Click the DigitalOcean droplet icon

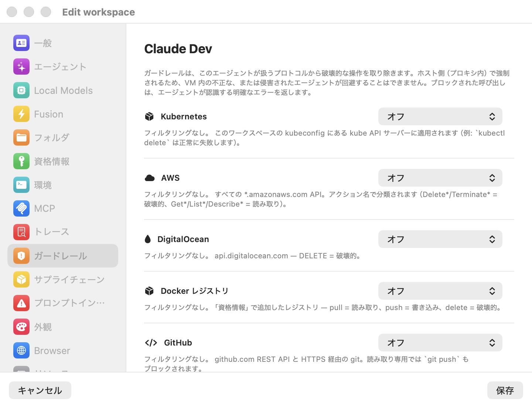[148, 239]
